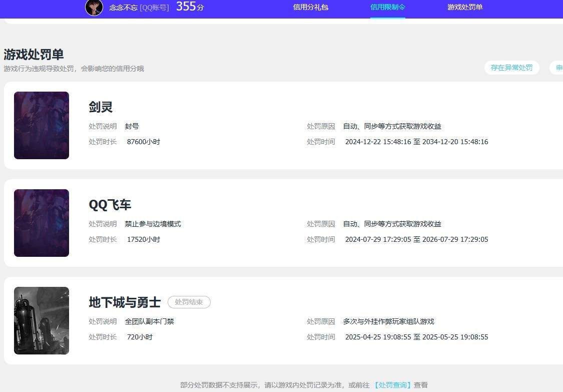Viewport: 563px width, 392px height.
Task: Click the 剑灵 game cover thumbnail
Action: [42, 125]
